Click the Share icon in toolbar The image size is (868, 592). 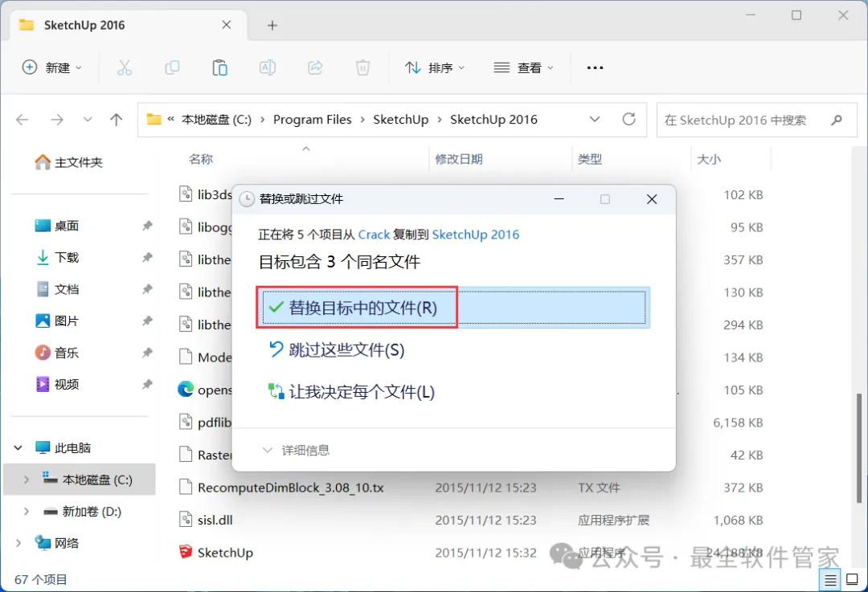pos(315,67)
